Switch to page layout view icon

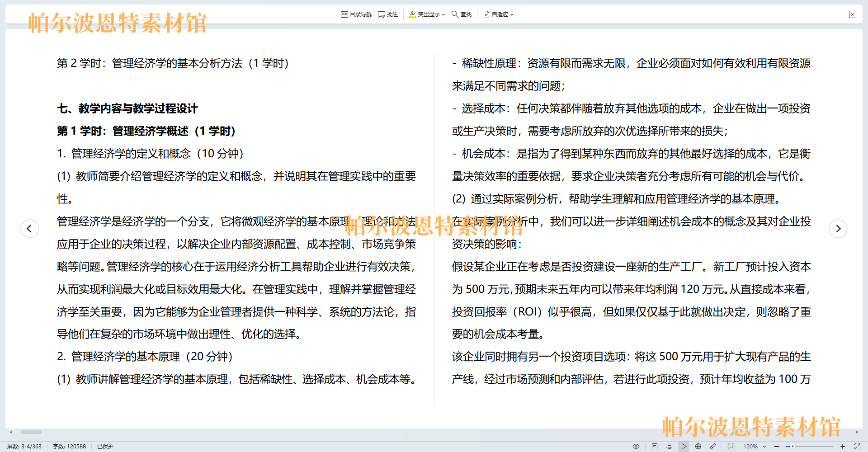point(654,446)
